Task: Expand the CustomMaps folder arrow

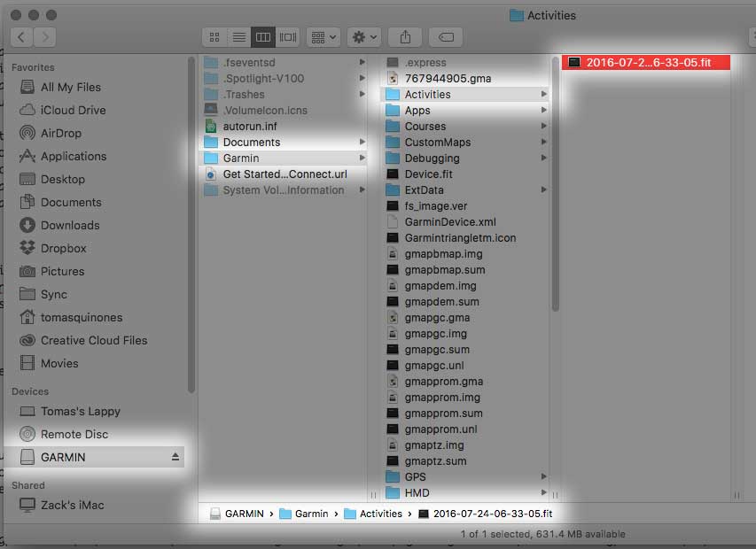Action: [543, 142]
